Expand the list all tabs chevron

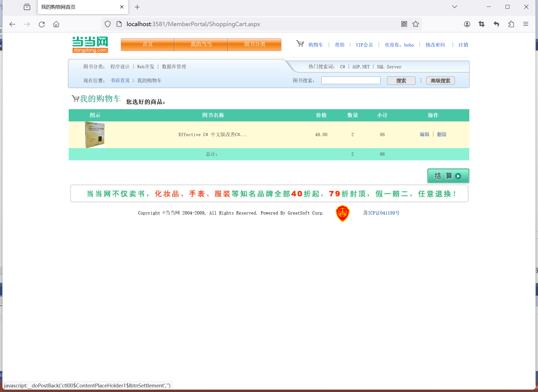[x=454, y=7]
